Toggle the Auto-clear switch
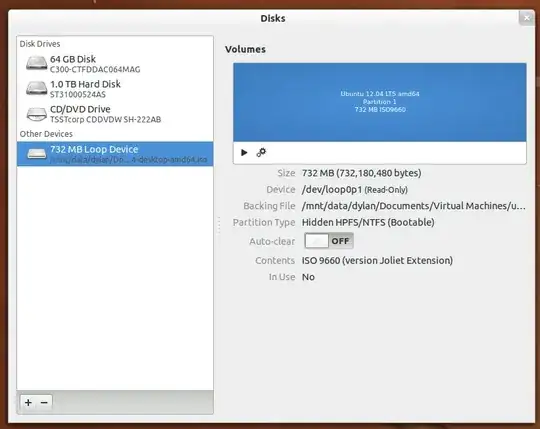Image resolution: width=540 pixels, height=429 pixels. [x=329, y=241]
